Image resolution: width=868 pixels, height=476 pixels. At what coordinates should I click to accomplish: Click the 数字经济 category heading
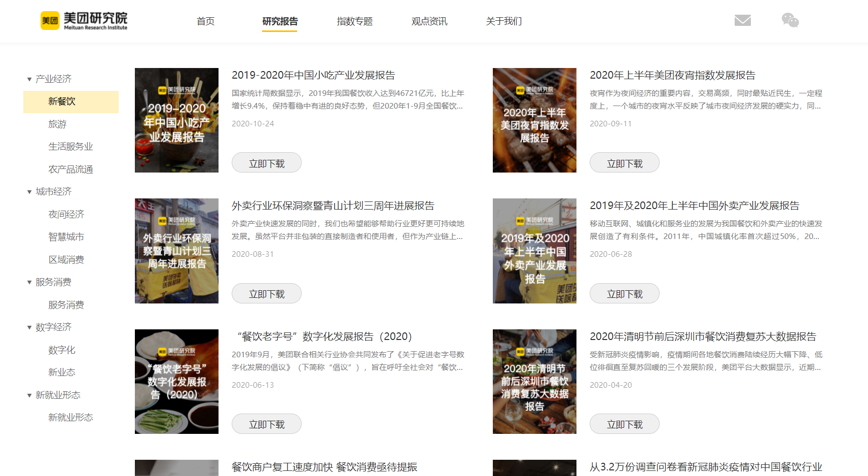pos(53,327)
